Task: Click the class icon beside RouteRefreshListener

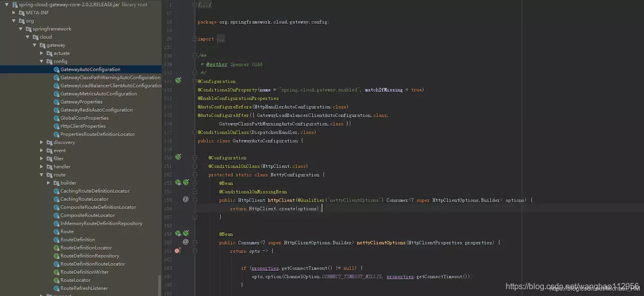Action: 56,288
